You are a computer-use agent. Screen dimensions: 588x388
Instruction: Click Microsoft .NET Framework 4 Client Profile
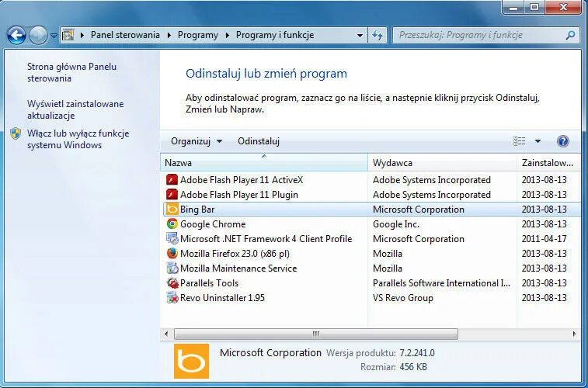click(266, 238)
